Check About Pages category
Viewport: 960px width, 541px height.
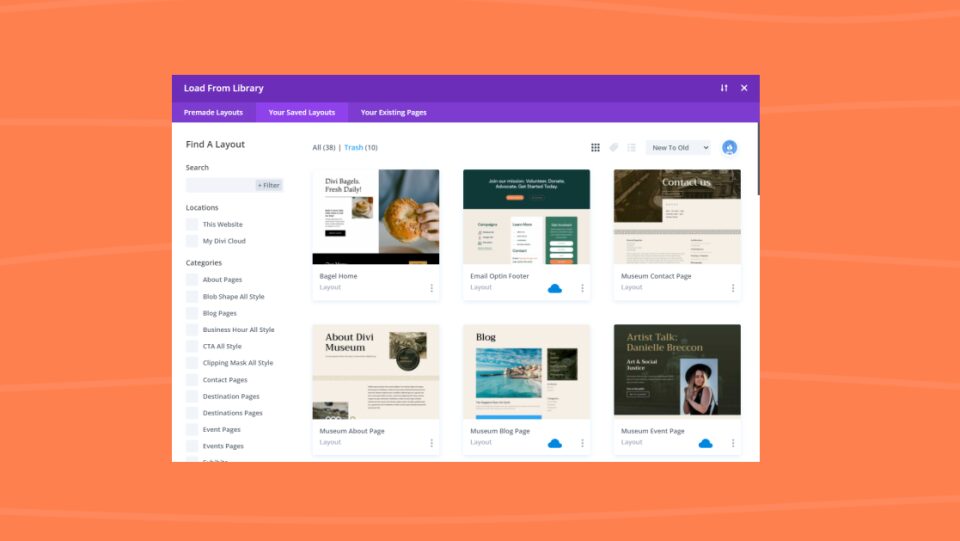click(192, 280)
